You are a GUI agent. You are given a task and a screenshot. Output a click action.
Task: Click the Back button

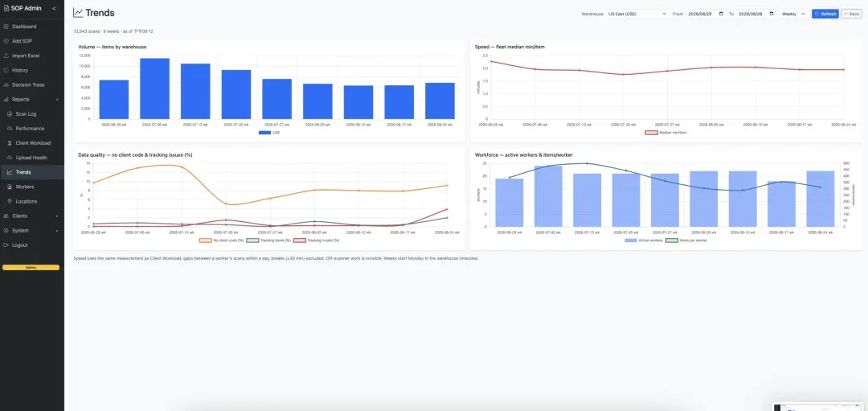(x=851, y=14)
